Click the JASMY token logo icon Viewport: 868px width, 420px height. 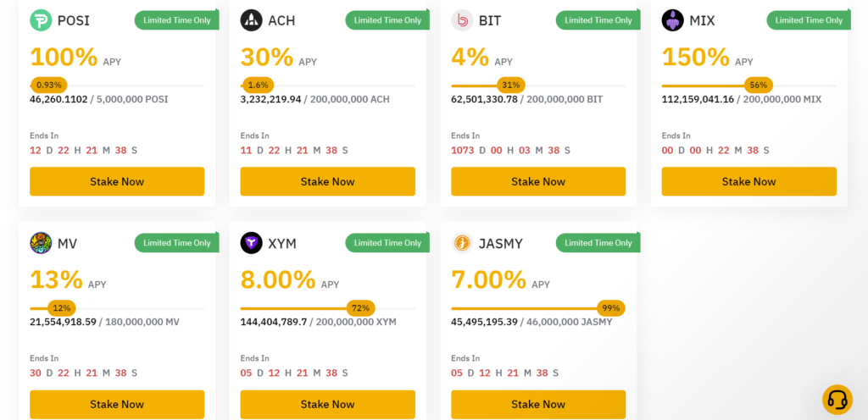[x=462, y=244]
